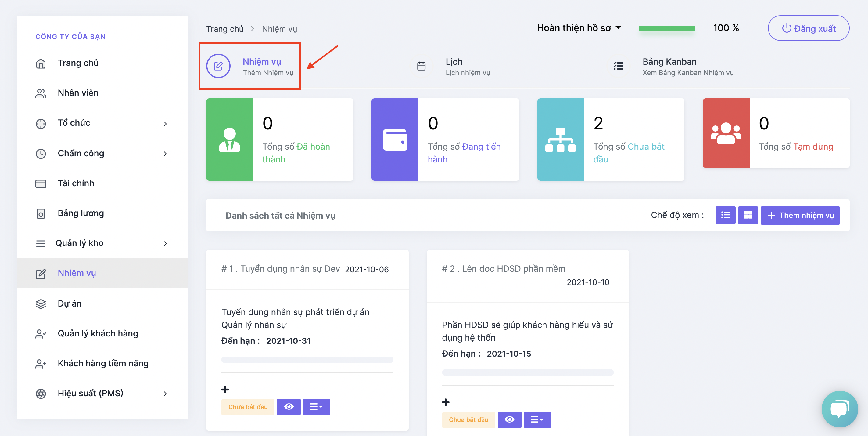Image resolution: width=868 pixels, height=436 pixels.
Task: Open the chat support bubble
Action: 840,409
